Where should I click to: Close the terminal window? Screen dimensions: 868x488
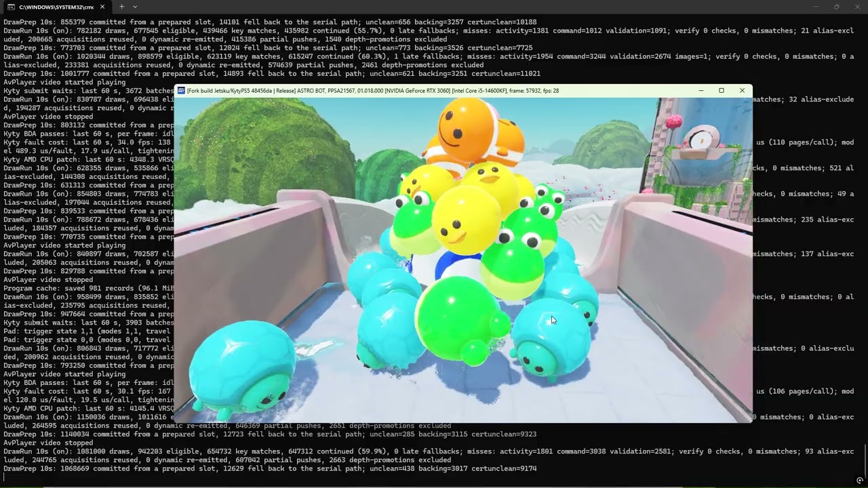coord(856,7)
